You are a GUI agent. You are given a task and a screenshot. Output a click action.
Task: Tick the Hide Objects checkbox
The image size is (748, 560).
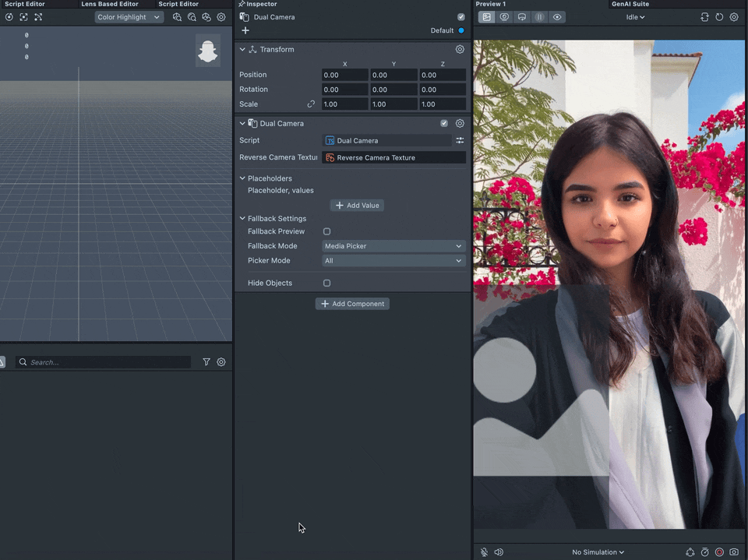tap(326, 283)
